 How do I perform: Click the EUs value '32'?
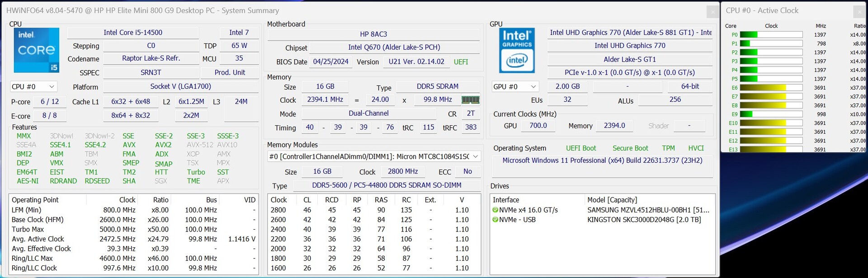567,99
